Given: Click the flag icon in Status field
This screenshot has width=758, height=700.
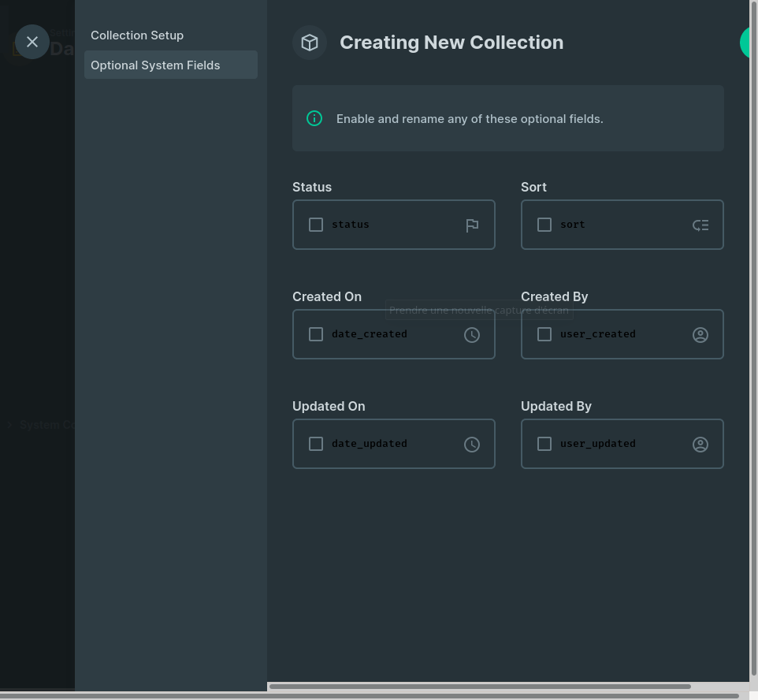Looking at the screenshot, I should coord(472,225).
